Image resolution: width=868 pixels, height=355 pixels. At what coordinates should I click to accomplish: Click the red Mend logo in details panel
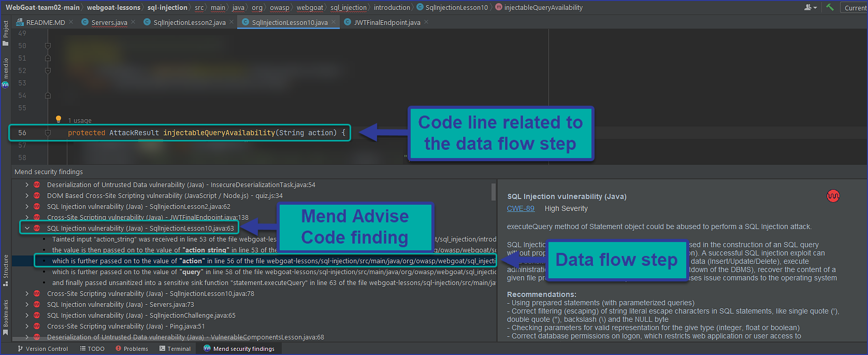833,196
